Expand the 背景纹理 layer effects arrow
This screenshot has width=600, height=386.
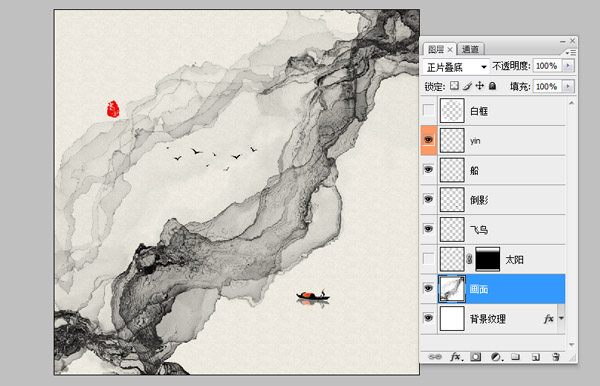[561, 318]
